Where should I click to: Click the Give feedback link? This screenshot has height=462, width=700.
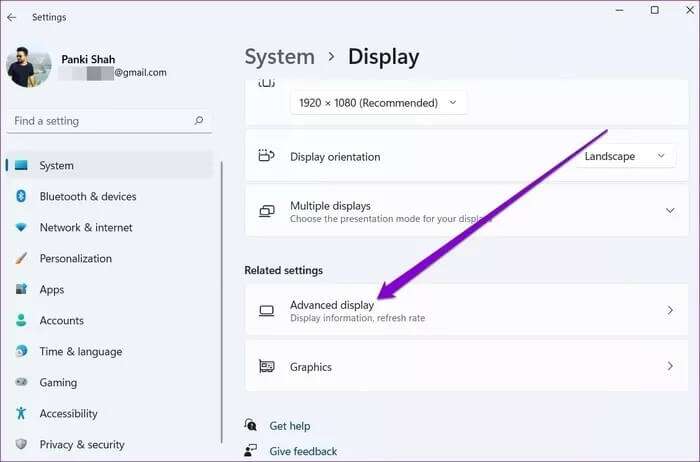pyautogui.click(x=303, y=451)
